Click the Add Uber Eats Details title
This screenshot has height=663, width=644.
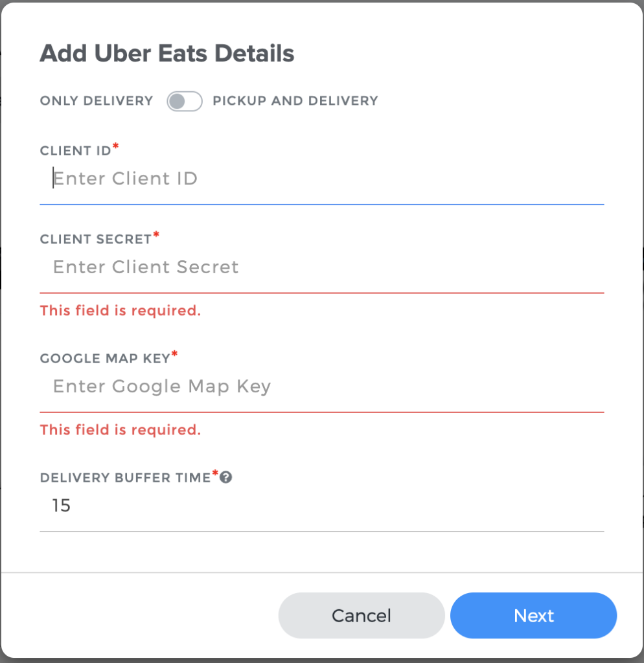[167, 53]
